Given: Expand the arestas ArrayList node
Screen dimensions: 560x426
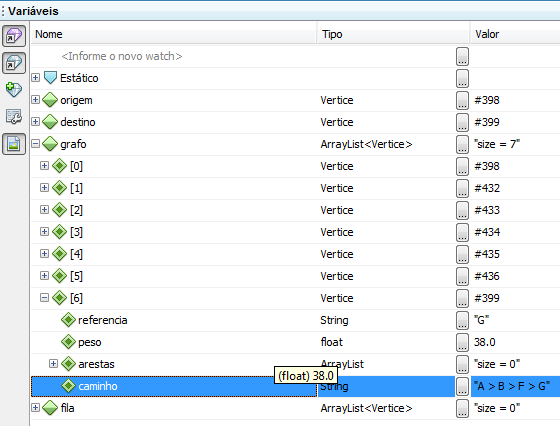Looking at the screenshot, I should click(53, 364).
